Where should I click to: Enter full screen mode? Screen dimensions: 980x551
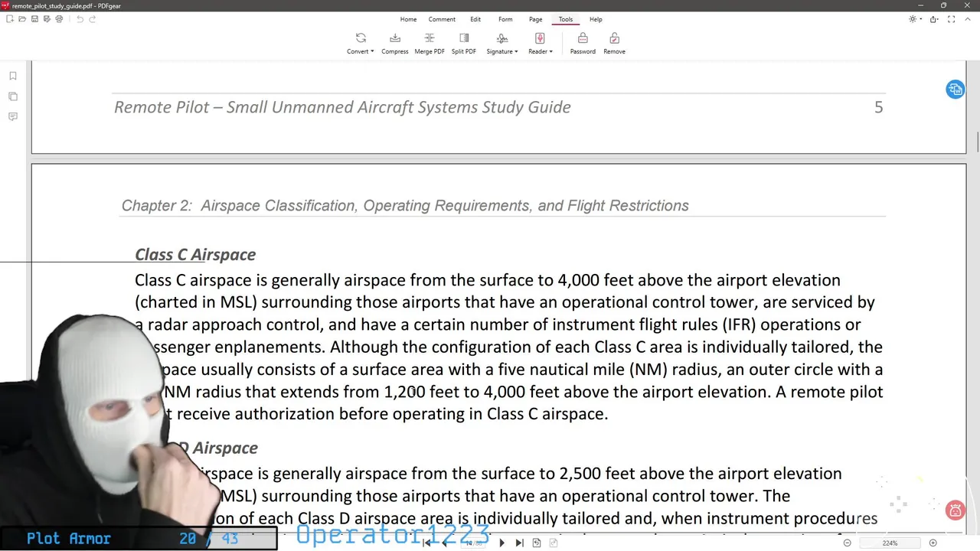click(x=953, y=19)
